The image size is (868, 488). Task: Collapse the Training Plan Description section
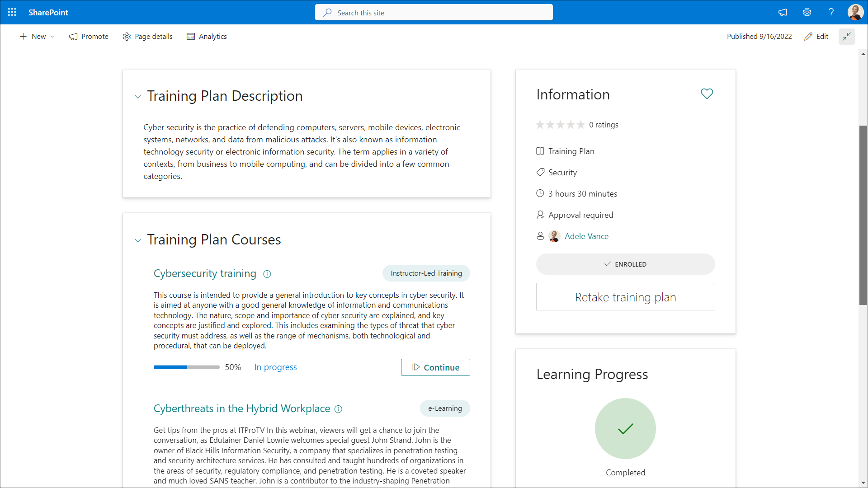click(138, 97)
